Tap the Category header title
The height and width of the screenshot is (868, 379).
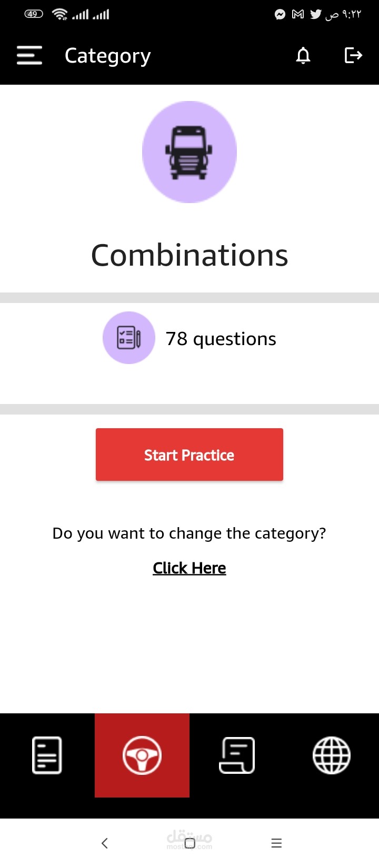coord(108,56)
